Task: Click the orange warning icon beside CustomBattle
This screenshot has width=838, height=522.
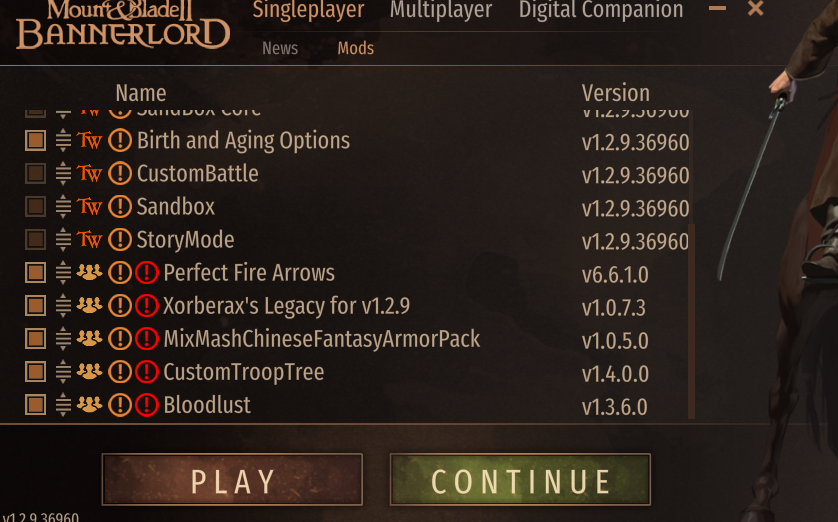Action: (x=120, y=174)
